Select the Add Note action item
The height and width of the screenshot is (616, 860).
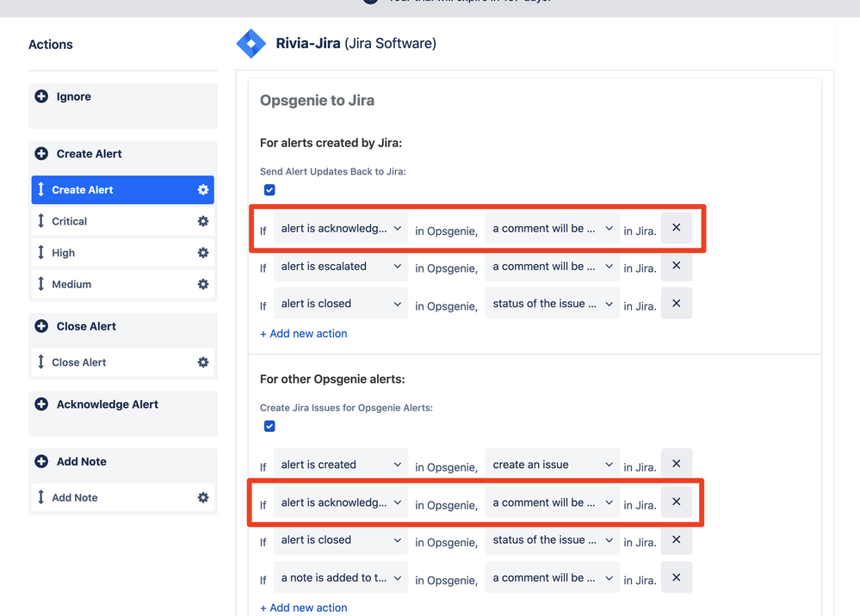(x=123, y=497)
